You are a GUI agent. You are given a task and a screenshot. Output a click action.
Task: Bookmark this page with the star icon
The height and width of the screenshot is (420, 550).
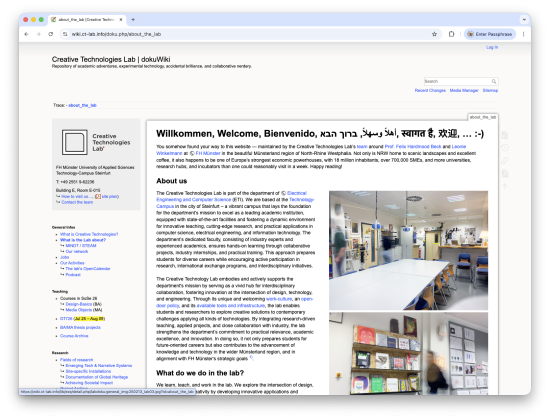click(434, 34)
